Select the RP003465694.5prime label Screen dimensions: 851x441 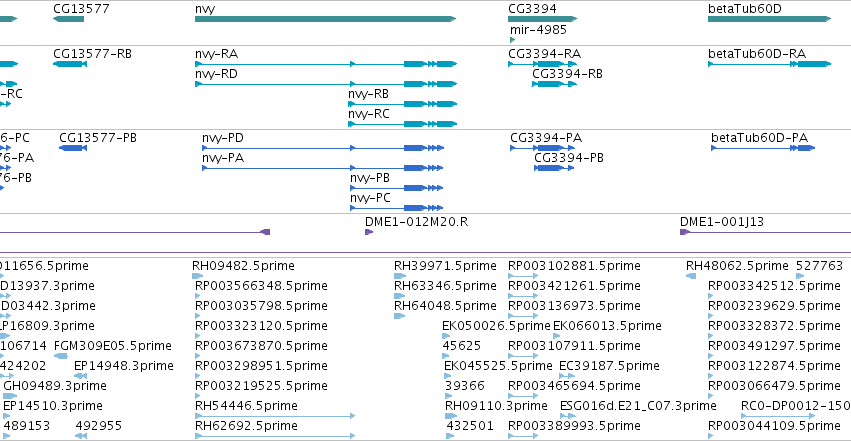click(574, 386)
